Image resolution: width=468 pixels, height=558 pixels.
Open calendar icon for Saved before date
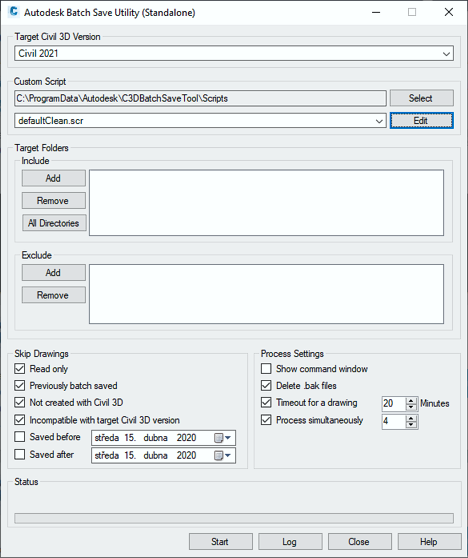click(222, 438)
